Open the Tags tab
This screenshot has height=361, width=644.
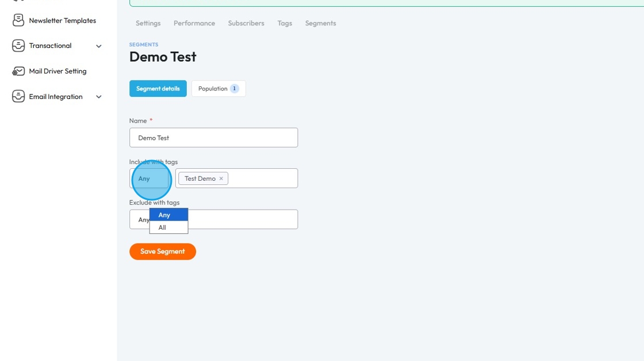285,23
